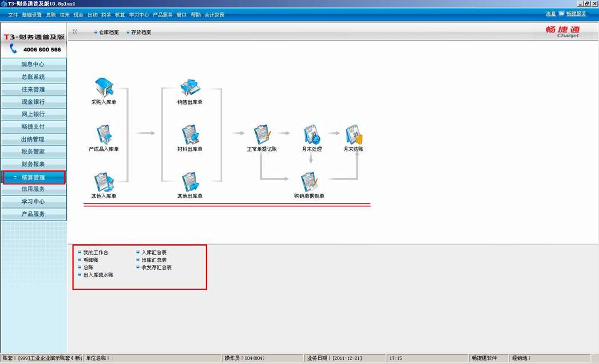Image resolution: width=599 pixels, height=364 pixels.
Task: Open the 产成品入库单 icon
Action: pos(104,134)
